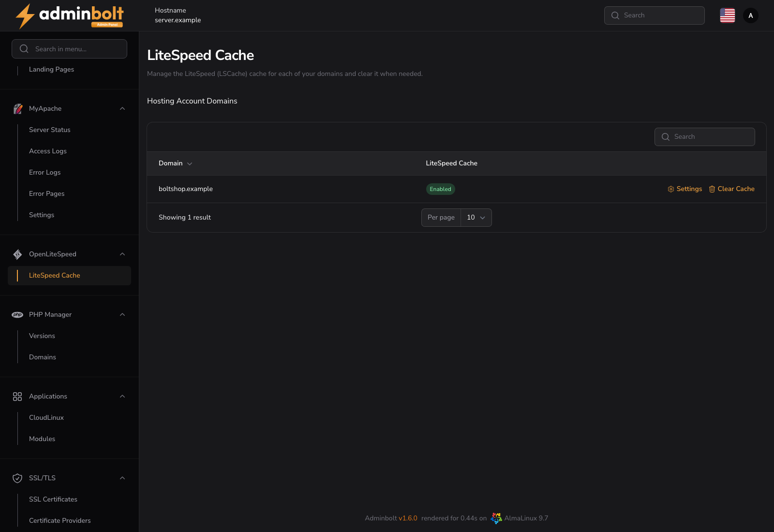Open Certificate Providers
Viewport: 774px width, 532px height.
click(x=60, y=521)
